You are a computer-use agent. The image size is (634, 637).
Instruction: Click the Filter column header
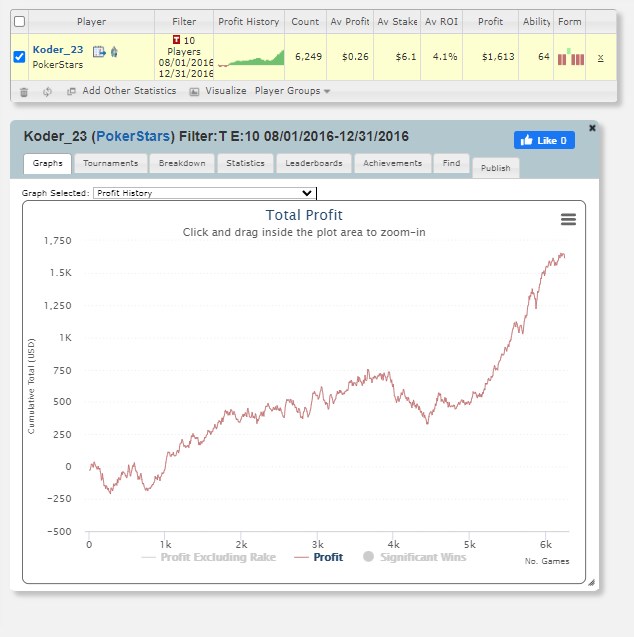click(x=184, y=22)
